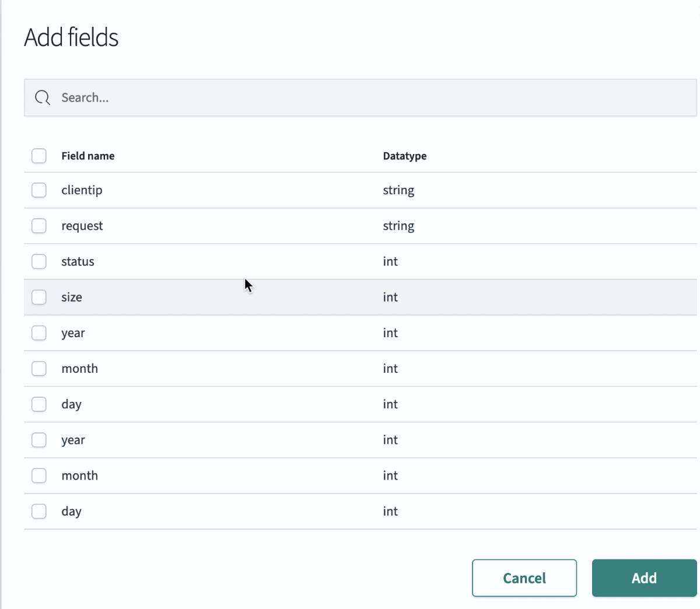Screen dimensions: 700x609
Task: Enable the second month field checkbox
Action: [x=39, y=475]
